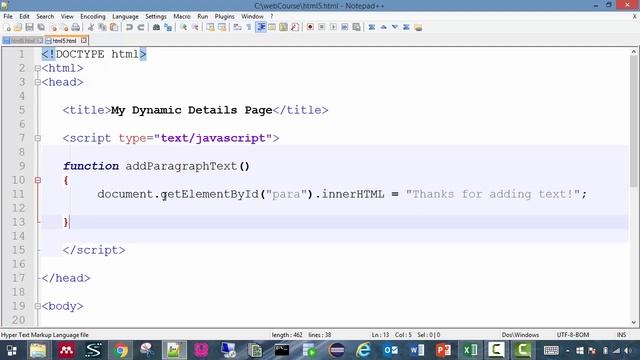Open the Replace toolbar icon

coord(168,27)
